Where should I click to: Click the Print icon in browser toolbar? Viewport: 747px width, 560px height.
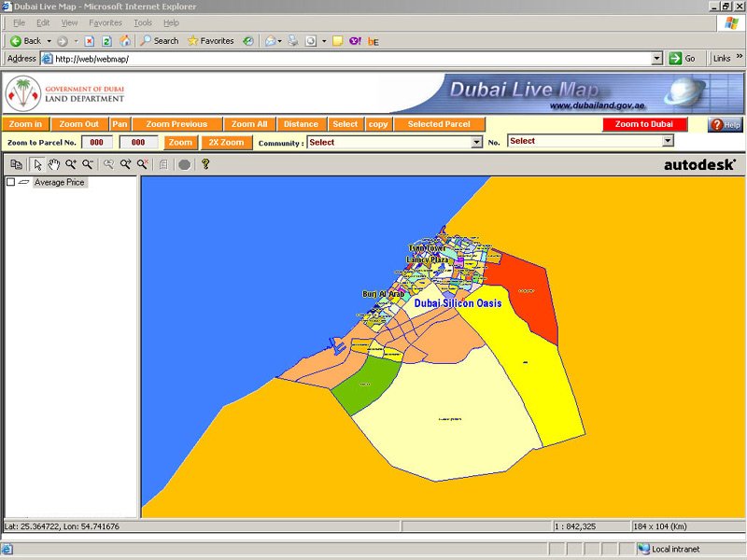[x=293, y=41]
